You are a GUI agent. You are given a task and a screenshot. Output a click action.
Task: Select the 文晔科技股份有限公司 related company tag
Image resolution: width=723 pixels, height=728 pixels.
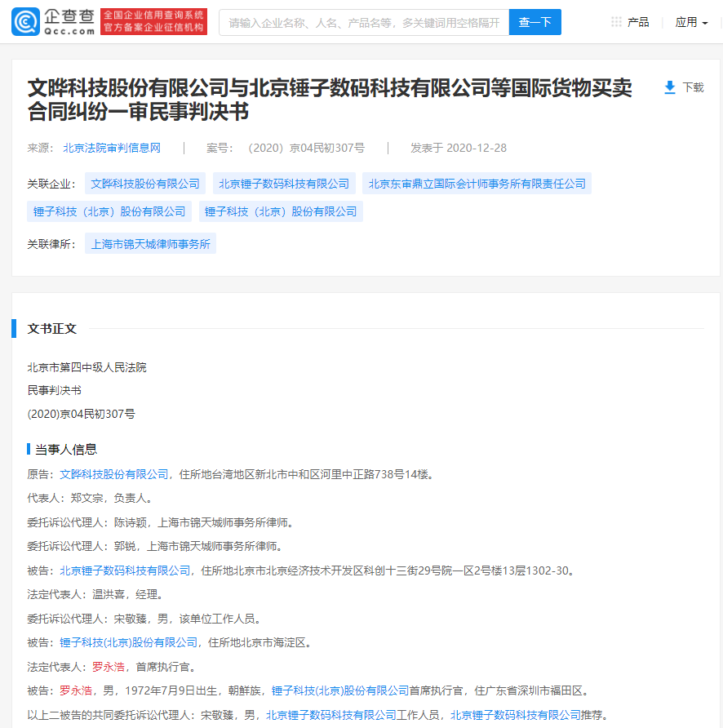pos(145,184)
